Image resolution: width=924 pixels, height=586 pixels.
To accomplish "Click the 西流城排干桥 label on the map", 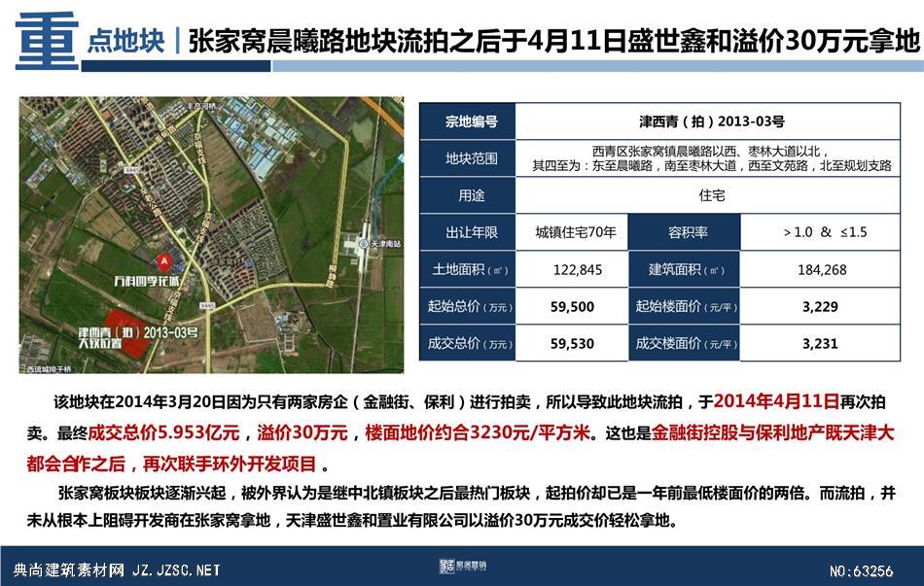I will tap(49, 369).
